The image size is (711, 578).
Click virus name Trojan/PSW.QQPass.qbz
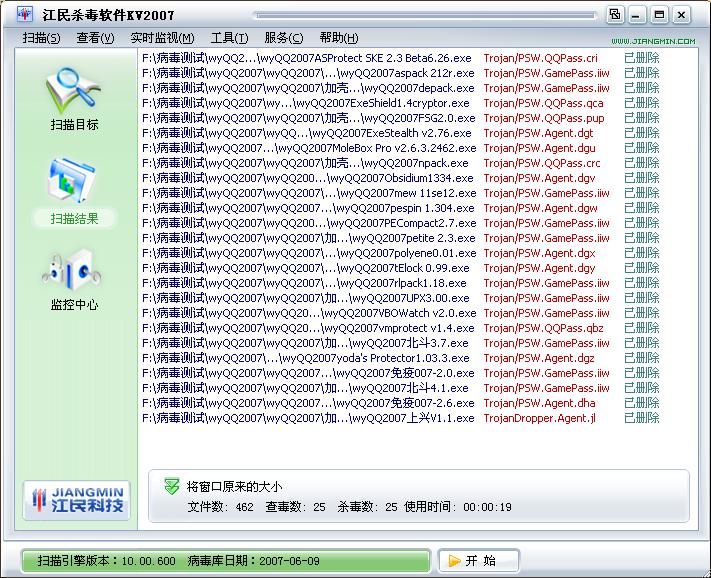[543, 328]
